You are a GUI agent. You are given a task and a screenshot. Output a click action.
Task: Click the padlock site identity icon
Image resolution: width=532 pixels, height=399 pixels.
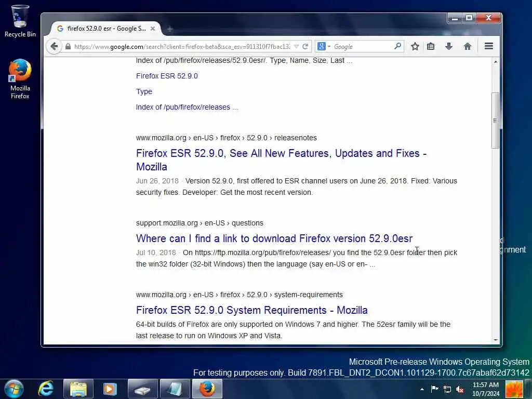point(68,46)
